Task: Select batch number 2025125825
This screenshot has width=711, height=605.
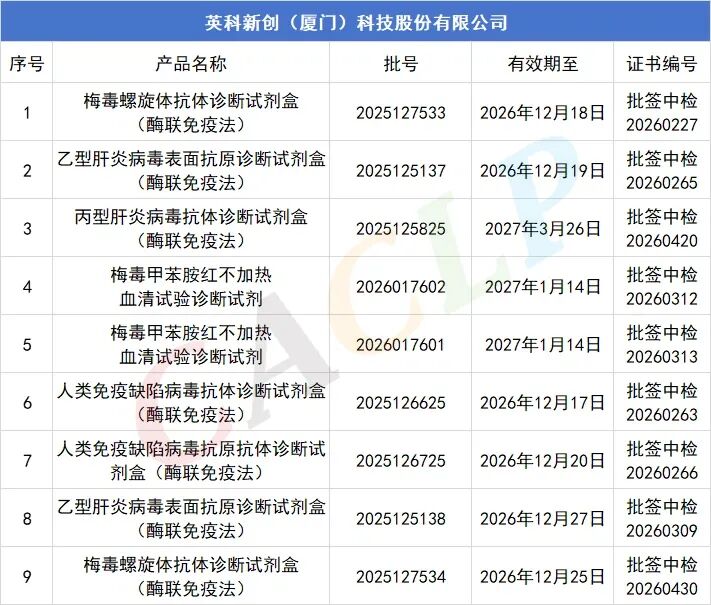Action: [x=401, y=229]
